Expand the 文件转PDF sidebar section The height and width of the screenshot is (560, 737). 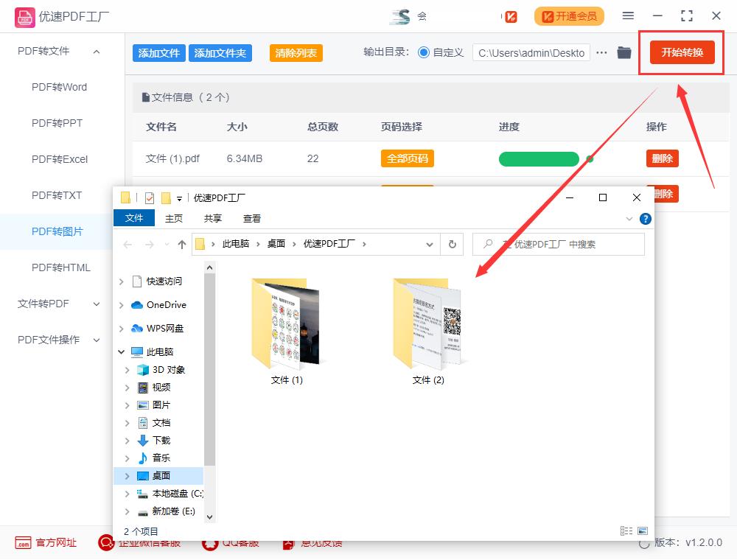pos(95,304)
